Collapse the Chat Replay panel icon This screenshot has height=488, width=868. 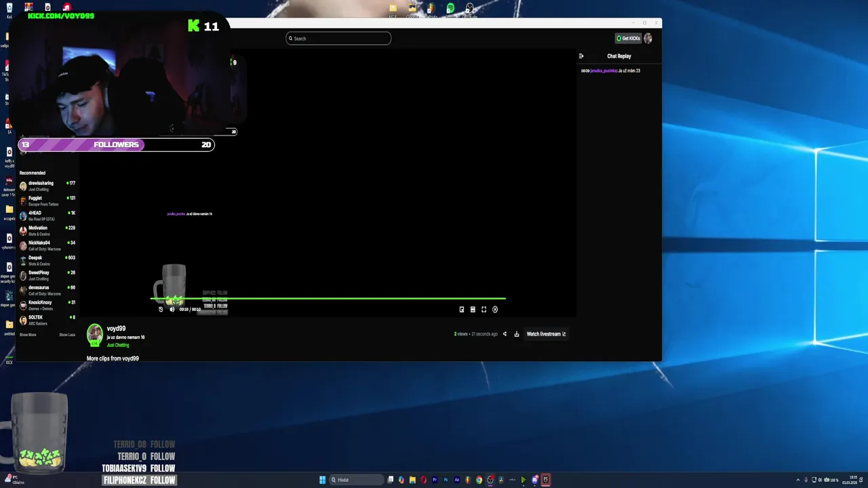click(x=581, y=56)
